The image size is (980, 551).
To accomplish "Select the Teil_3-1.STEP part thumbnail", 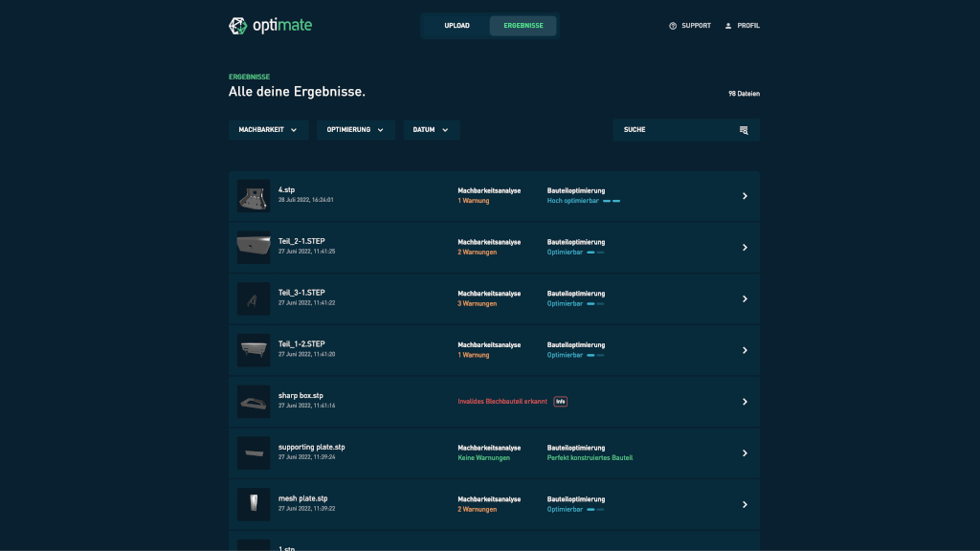I will pos(254,298).
